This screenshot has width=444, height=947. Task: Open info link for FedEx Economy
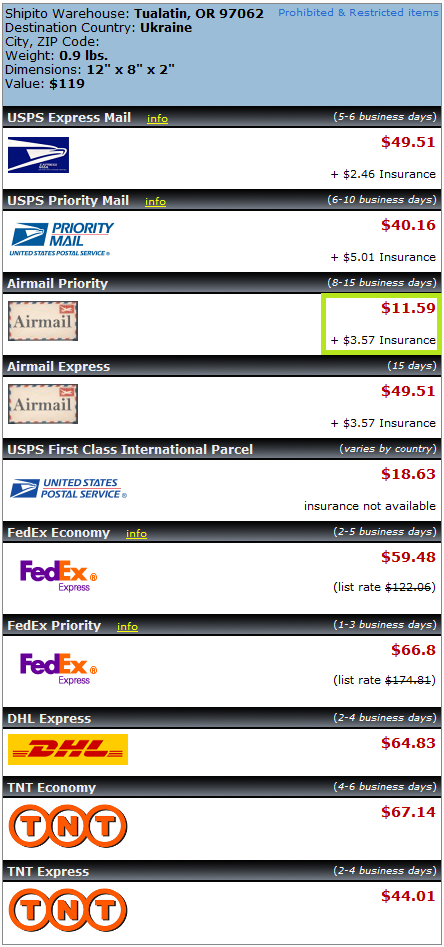[x=137, y=533]
